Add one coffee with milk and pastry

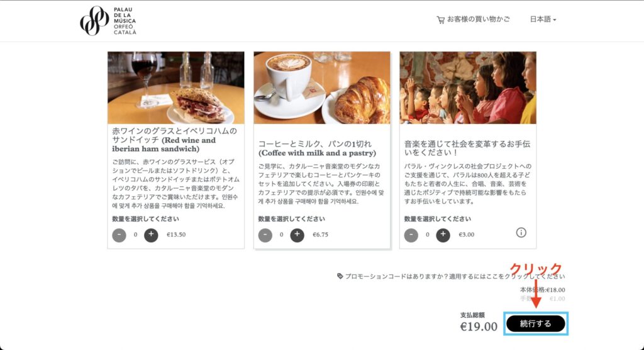tap(297, 235)
